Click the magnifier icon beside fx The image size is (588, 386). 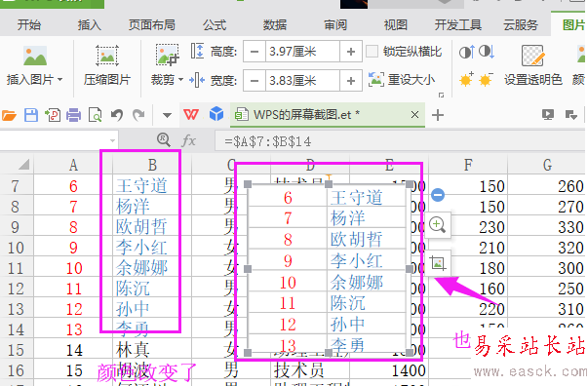(x=164, y=139)
